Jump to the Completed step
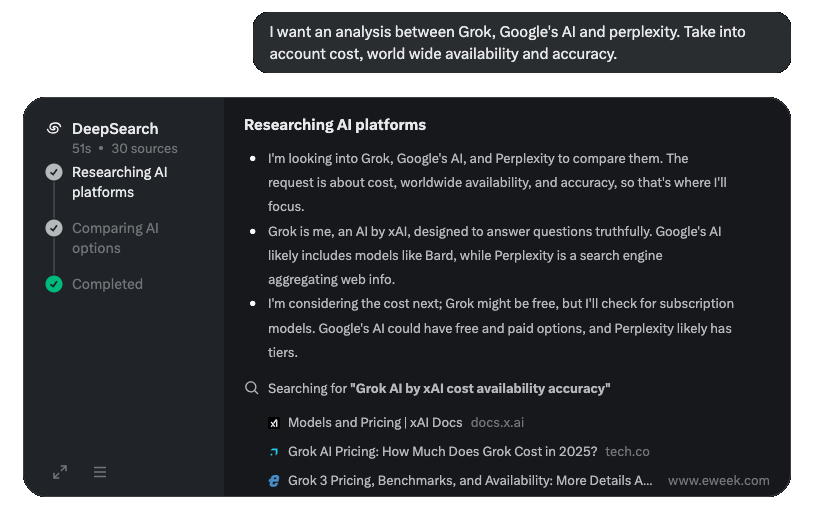Viewport: 824px width, 509px height. [x=107, y=284]
